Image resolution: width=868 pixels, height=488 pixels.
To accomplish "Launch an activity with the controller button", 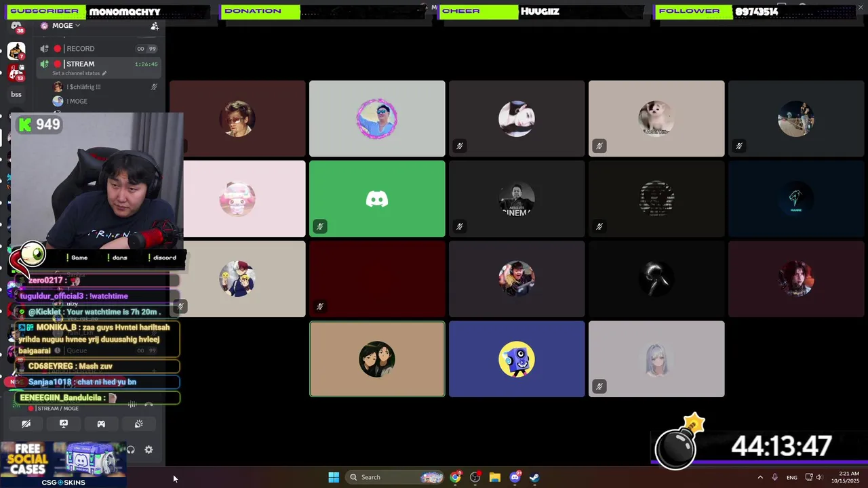I will (x=101, y=424).
